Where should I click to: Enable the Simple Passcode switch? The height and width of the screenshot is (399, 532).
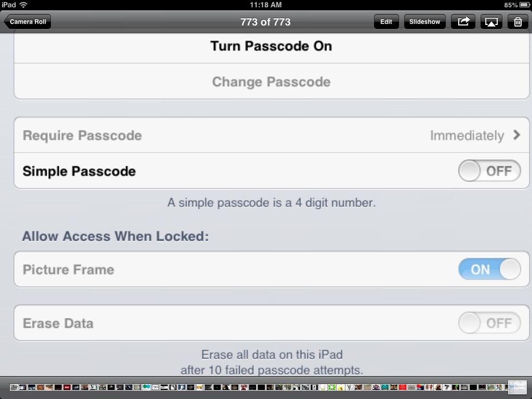click(x=489, y=170)
